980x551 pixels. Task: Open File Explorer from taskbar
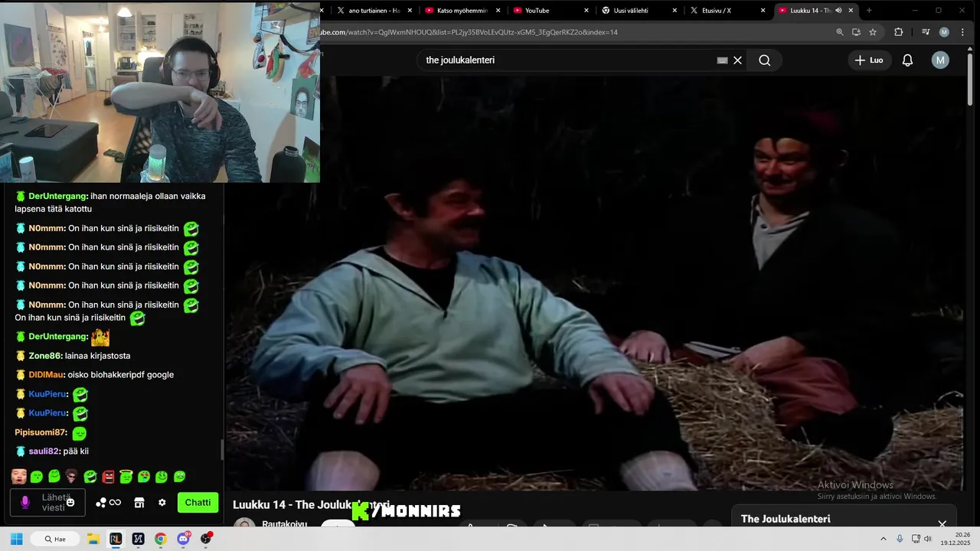tap(93, 539)
